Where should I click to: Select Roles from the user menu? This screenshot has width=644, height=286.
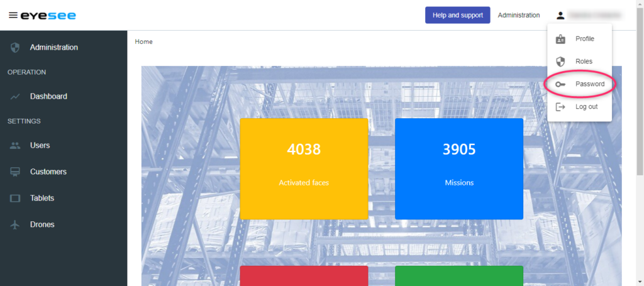click(584, 62)
